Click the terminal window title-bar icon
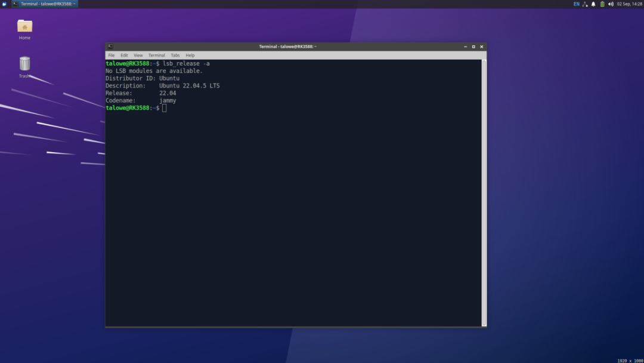Image resolution: width=644 pixels, height=363 pixels. tap(110, 47)
